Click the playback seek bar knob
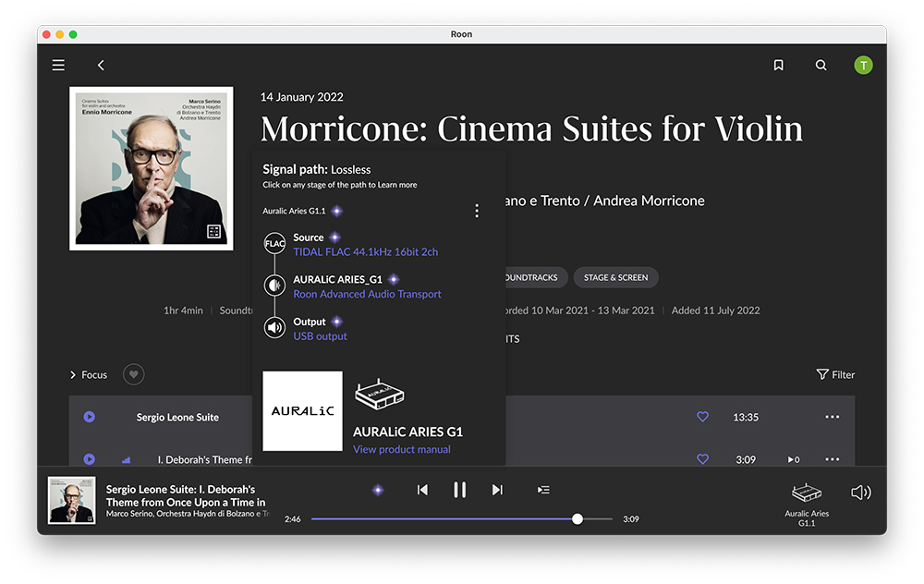Viewport: 924px width, 584px height. point(577,518)
